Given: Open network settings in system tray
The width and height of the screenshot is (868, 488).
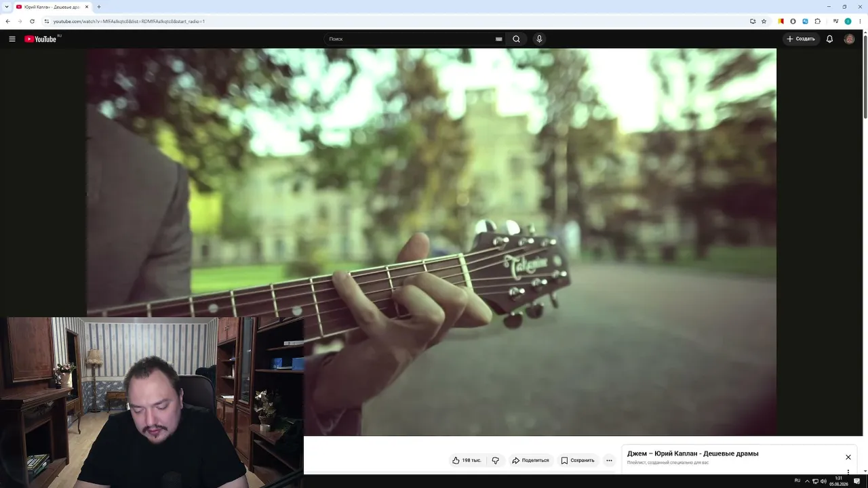Looking at the screenshot, I should 815,481.
